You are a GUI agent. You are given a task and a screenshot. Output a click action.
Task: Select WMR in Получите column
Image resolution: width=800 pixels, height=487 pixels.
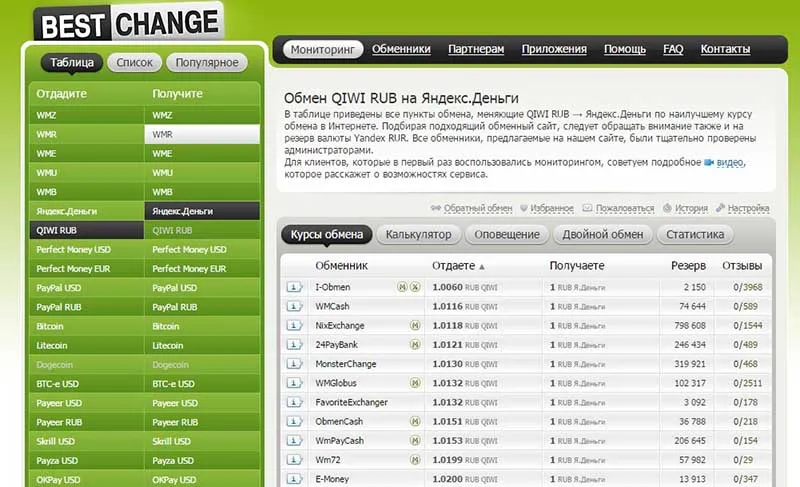pos(202,135)
